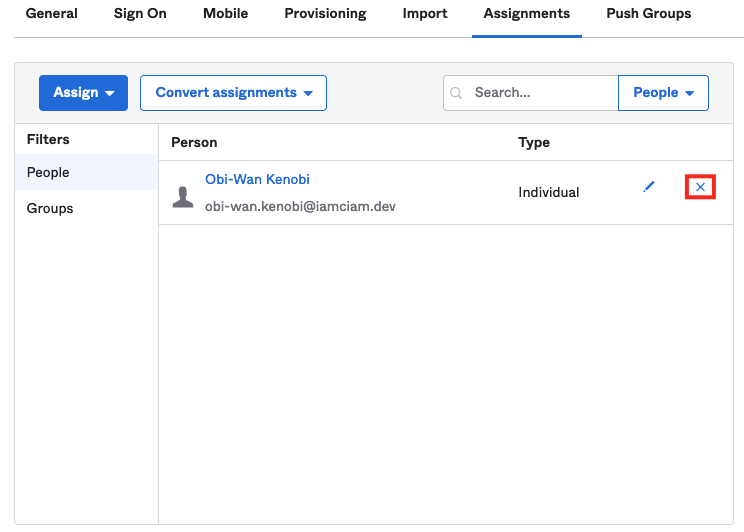Click the user avatar icon beside Obi-Wan Kenobi

click(183, 196)
